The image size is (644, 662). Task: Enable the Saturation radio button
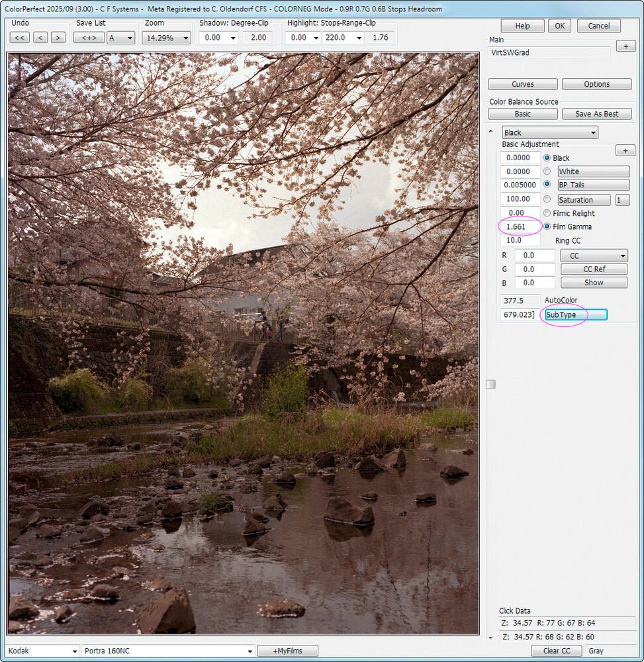[x=547, y=199]
